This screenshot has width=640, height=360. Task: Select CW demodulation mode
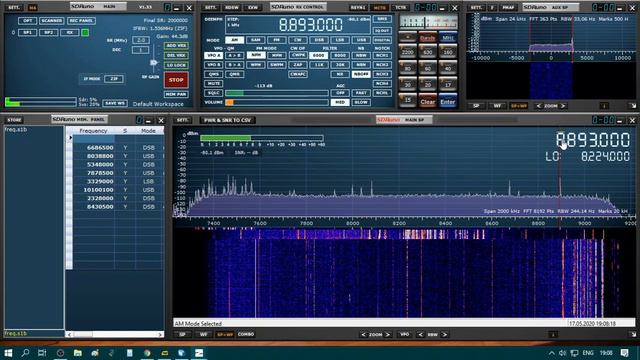[298, 40]
